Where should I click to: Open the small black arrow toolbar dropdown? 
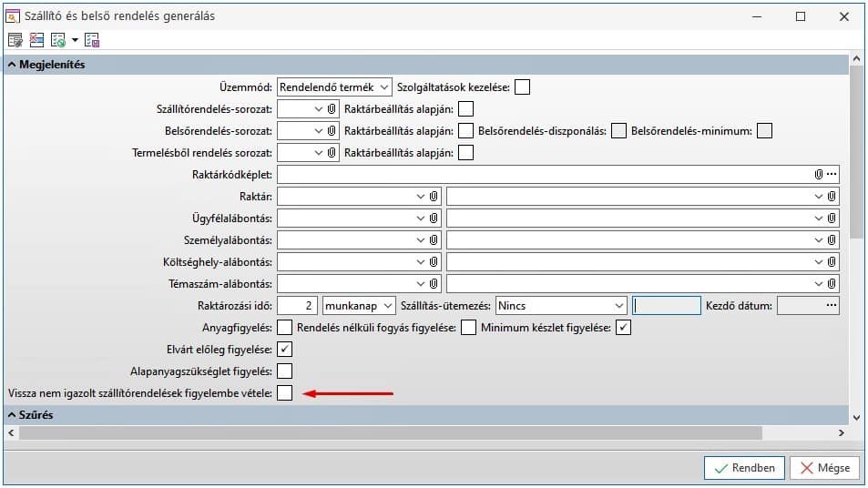point(75,40)
